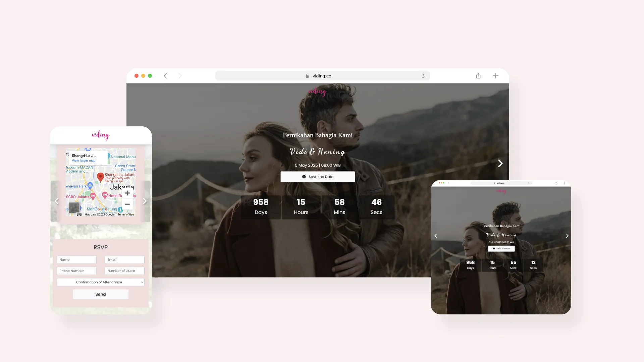644x362 pixels.
Task: Click the viding logo on the mobile site
Action: [100, 135]
